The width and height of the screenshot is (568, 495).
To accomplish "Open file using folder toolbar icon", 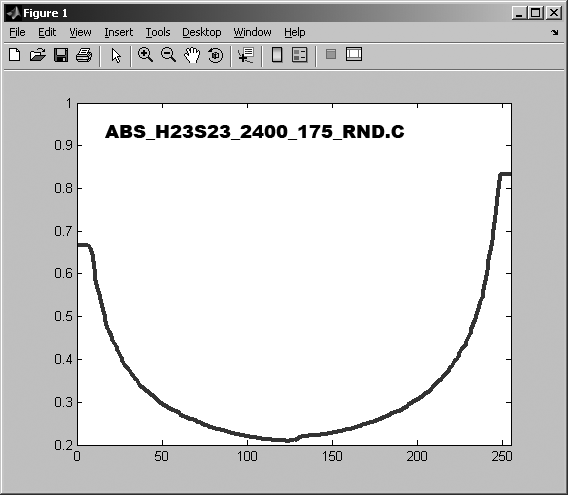I will [x=38, y=55].
